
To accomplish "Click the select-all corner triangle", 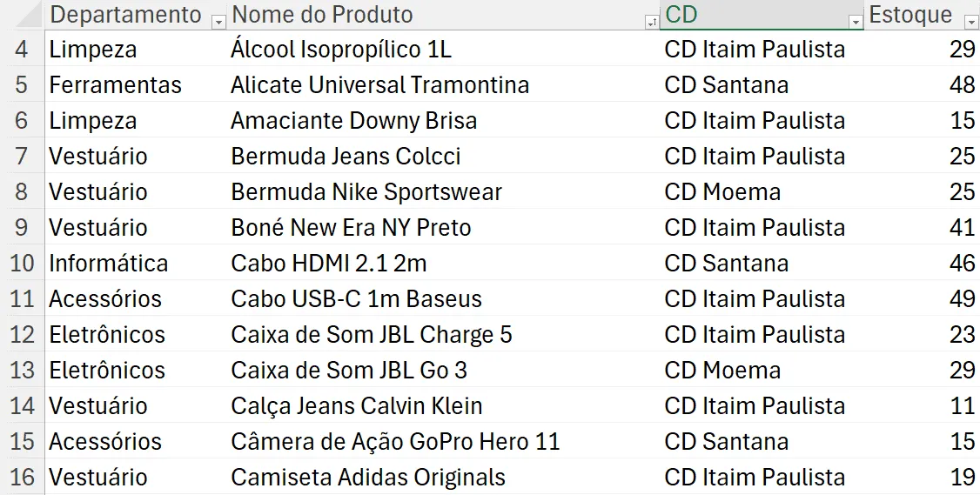I will tap(28, 15).
